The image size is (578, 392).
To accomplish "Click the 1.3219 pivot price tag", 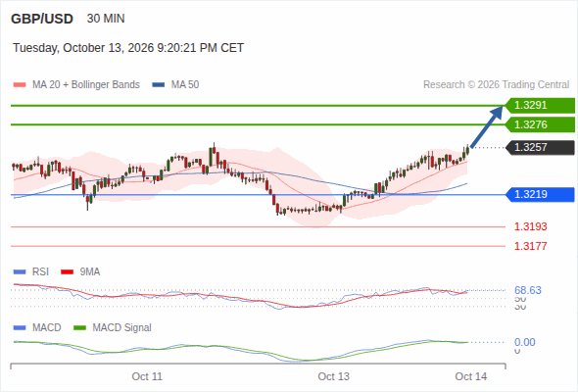I will tap(540, 194).
